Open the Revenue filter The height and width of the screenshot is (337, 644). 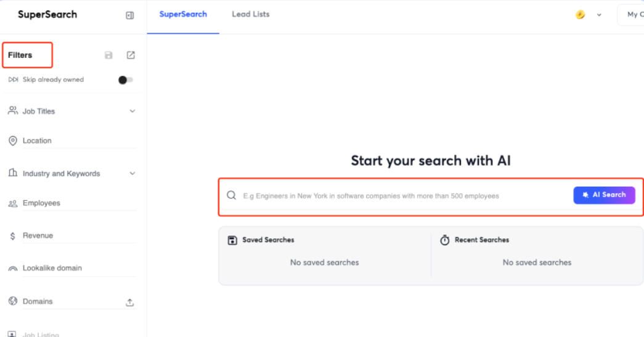(x=72, y=235)
